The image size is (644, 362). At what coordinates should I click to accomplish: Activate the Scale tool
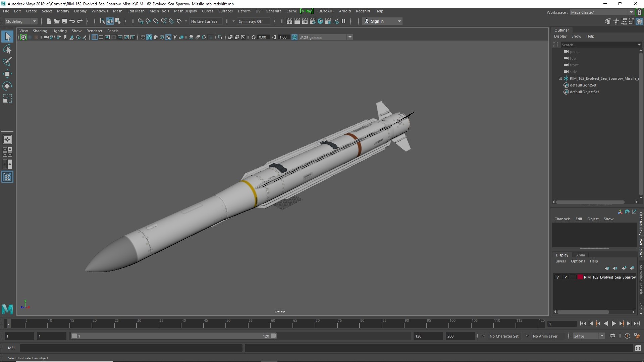[7, 99]
